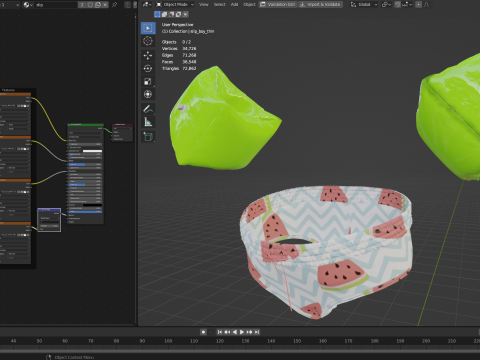Click the black emission color swatch in shader node

(x=92, y=205)
